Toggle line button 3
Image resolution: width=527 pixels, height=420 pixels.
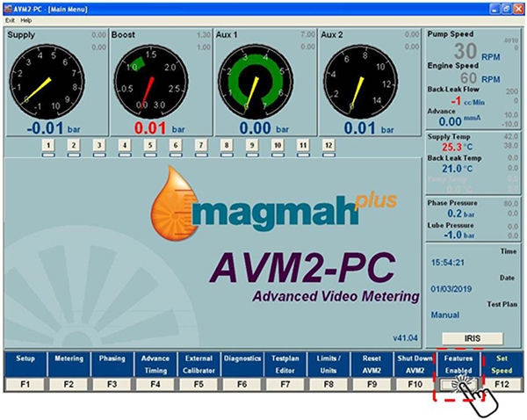click(99, 145)
